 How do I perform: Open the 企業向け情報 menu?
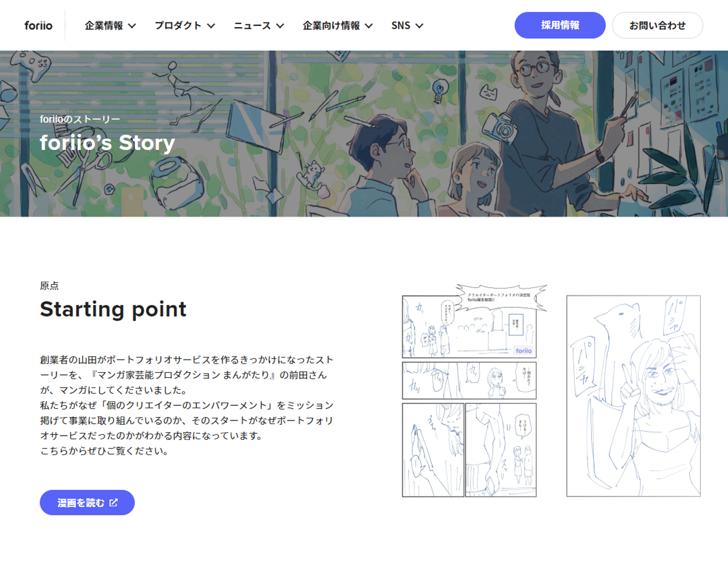pyautogui.click(x=331, y=25)
